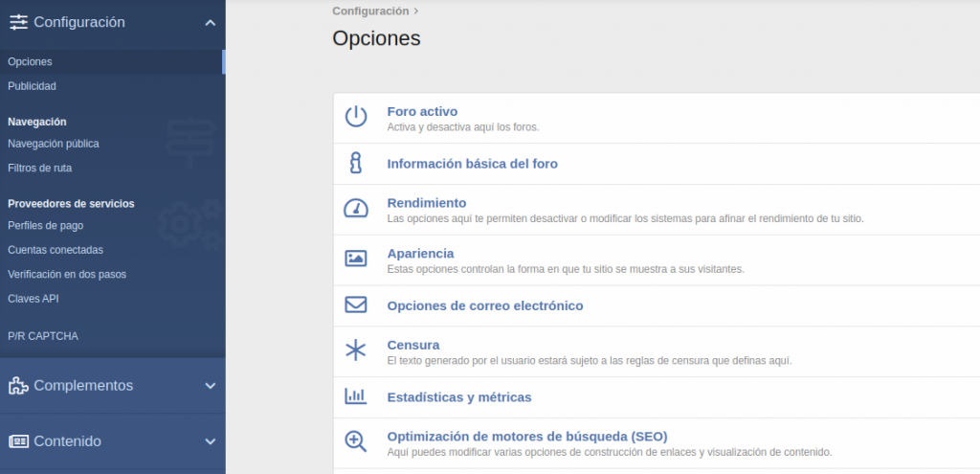980x474 pixels.
Task: Open Verificación en dos pasos
Action: click(66, 275)
